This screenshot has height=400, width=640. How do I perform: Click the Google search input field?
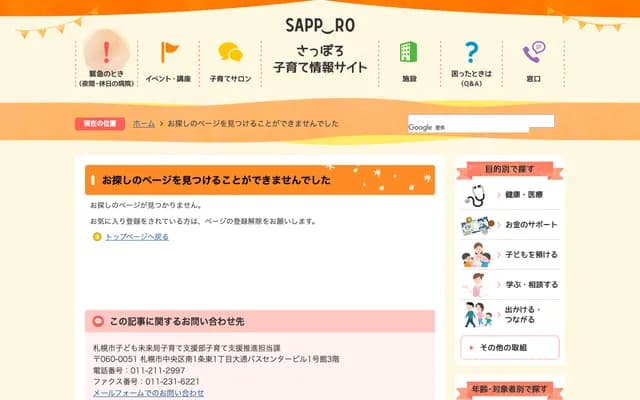pyautogui.click(x=480, y=122)
